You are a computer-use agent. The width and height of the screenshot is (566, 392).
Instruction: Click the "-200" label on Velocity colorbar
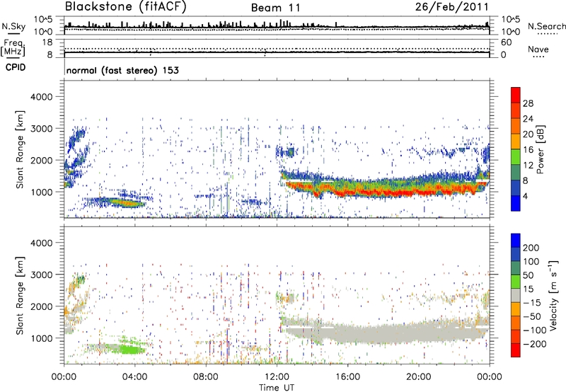point(534,344)
